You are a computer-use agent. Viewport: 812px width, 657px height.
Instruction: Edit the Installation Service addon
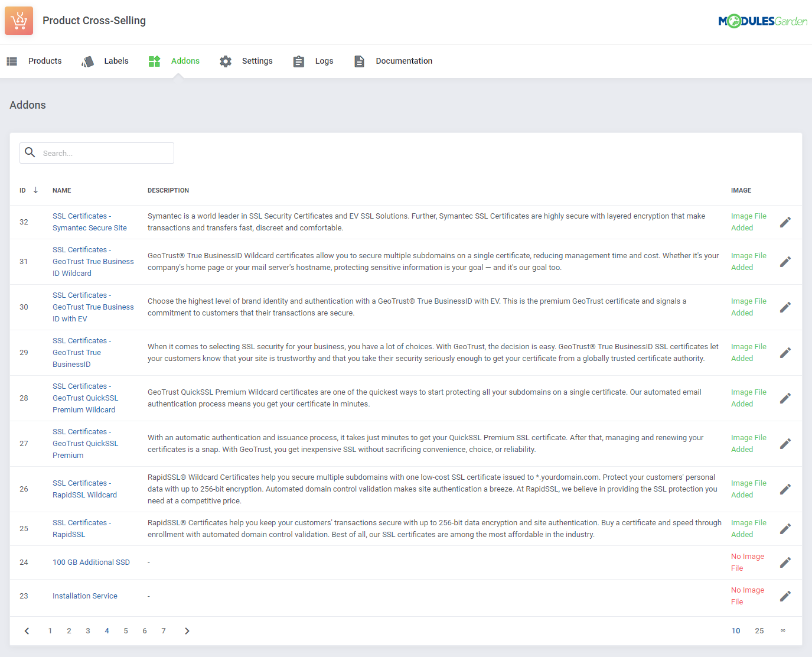tap(785, 596)
